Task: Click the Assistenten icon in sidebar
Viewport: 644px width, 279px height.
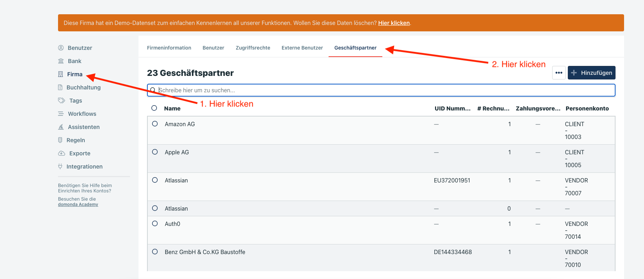Action: (61, 127)
